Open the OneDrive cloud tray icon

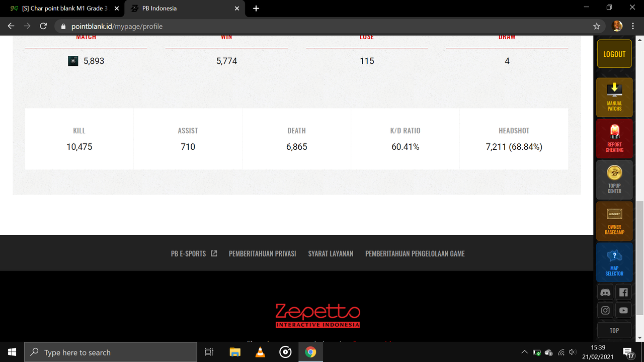coord(549,352)
